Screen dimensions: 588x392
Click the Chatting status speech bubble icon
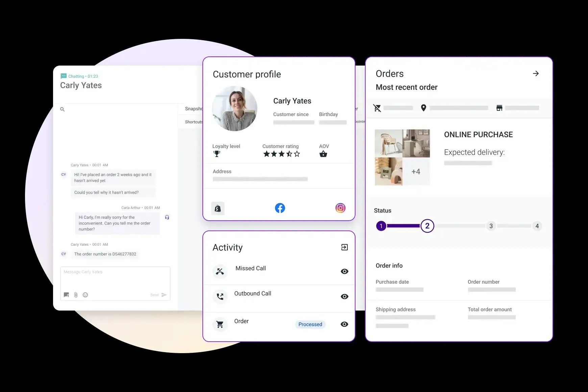point(64,76)
